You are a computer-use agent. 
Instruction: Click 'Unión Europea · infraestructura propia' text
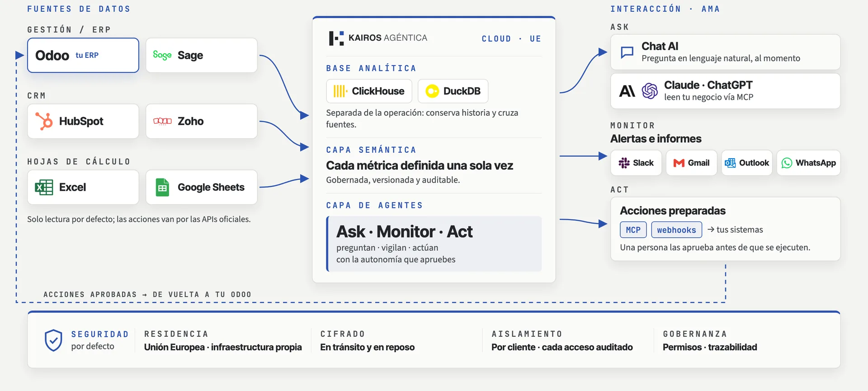click(223, 347)
